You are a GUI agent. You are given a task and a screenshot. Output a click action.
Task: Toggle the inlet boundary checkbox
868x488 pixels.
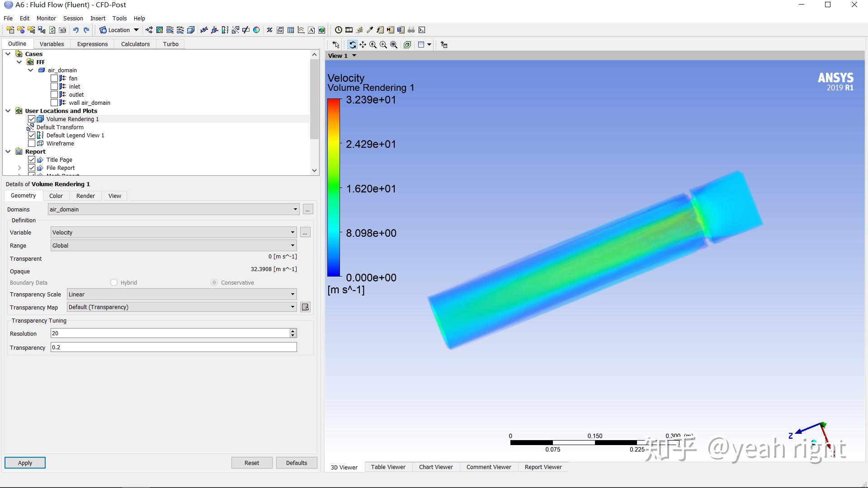(x=54, y=87)
